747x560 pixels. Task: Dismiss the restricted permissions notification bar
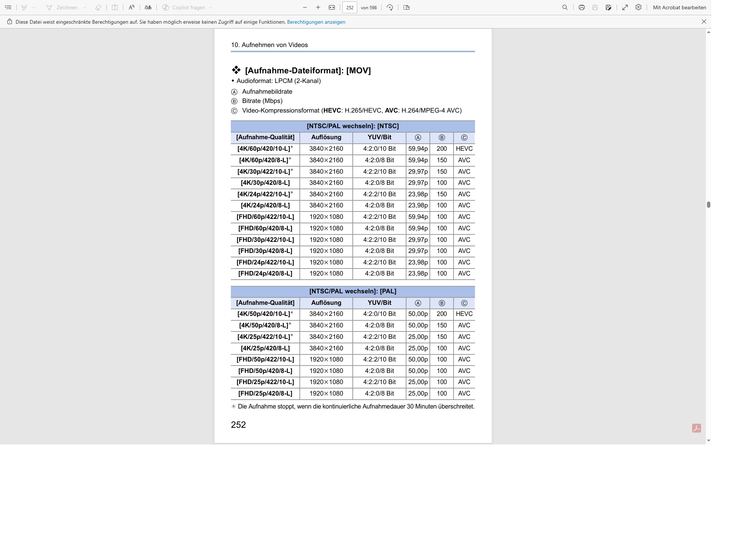[x=704, y=22]
